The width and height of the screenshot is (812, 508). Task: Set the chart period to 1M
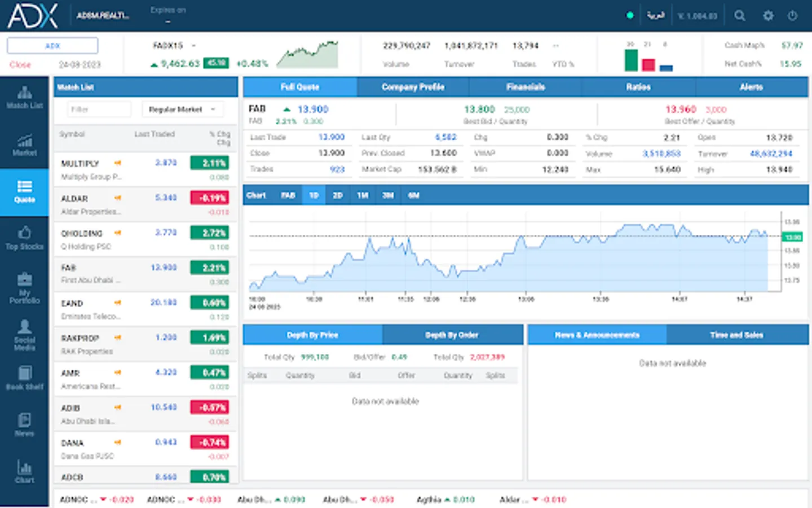[363, 195]
